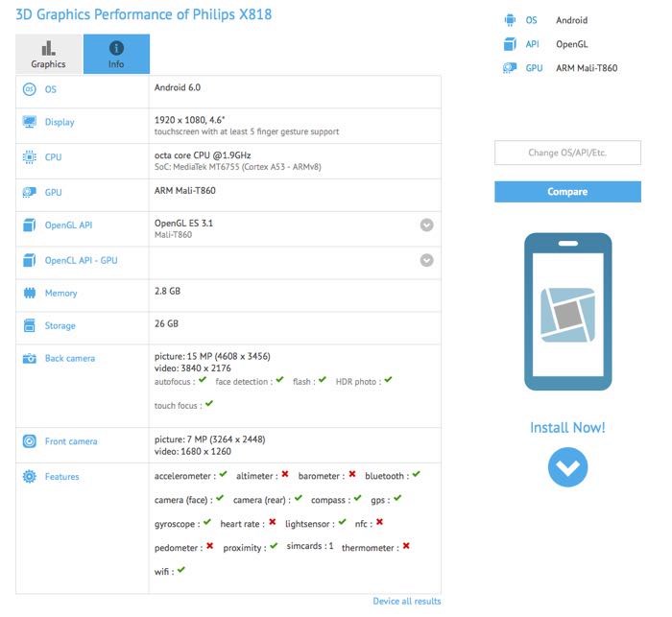
Task: Click the autofocus green checkmark
Action: point(203,380)
